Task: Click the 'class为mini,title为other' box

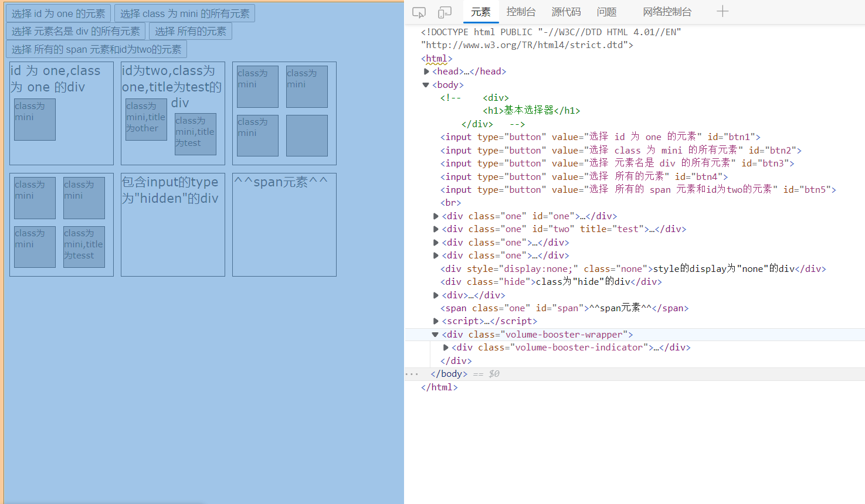Action: [x=146, y=120]
